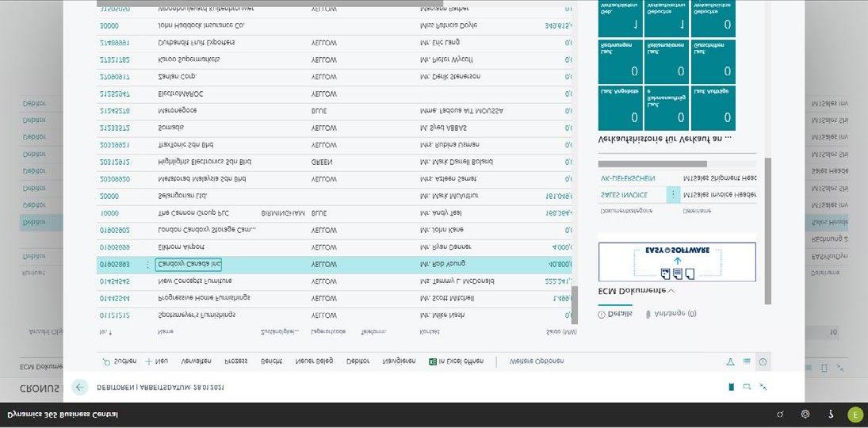Screen dimensions: 868x428
Task: Go back with the arrow next to DEBITOREN
Action: [80, 387]
